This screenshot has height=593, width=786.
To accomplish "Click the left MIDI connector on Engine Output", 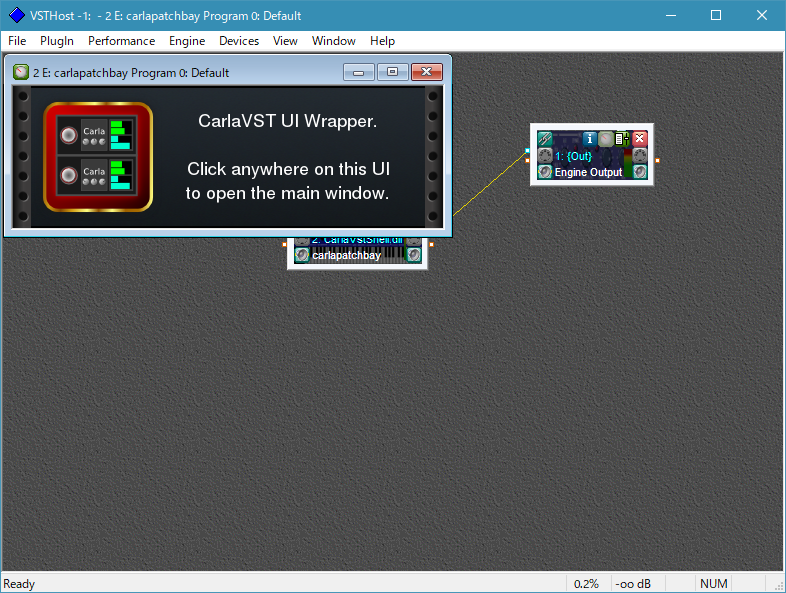I will (544, 155).
